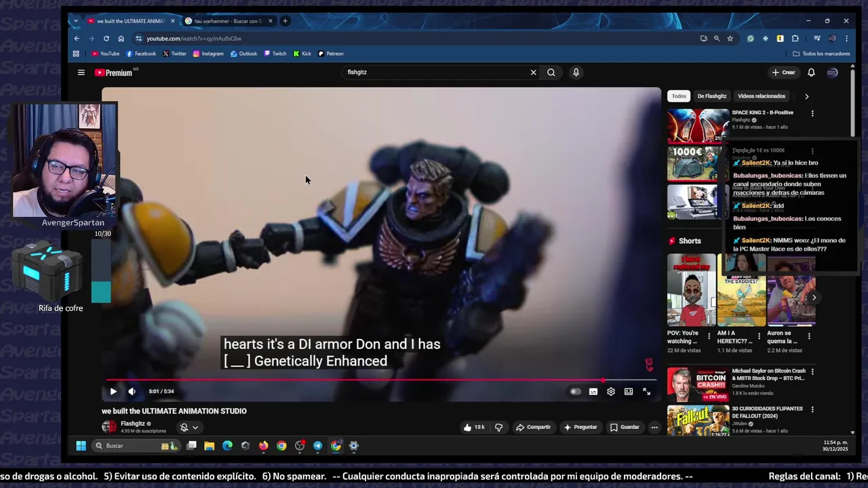Viewport: 868px width, 488px height.
Task: Open the Windows Start menu
Action: pyautogui.click(x=81, y=446)
